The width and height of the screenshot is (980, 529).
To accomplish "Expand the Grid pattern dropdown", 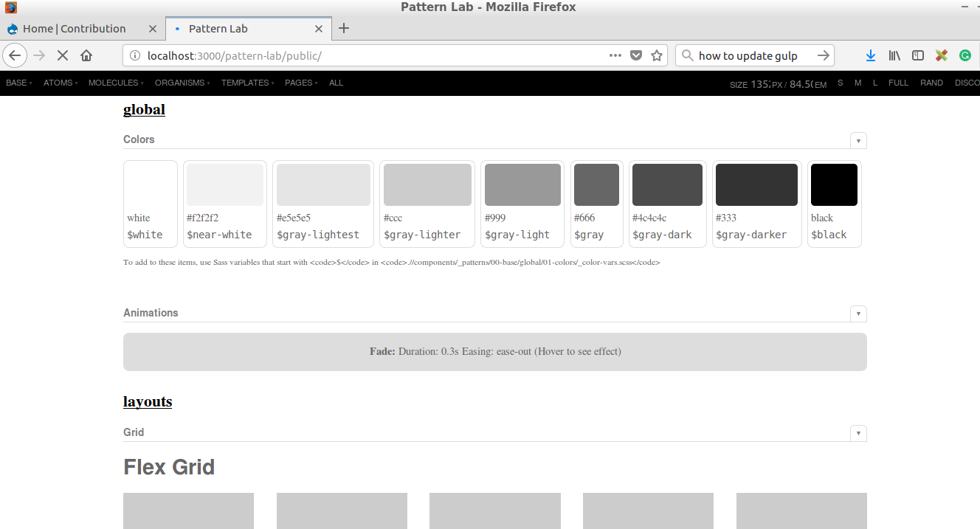I will [857, 433].
